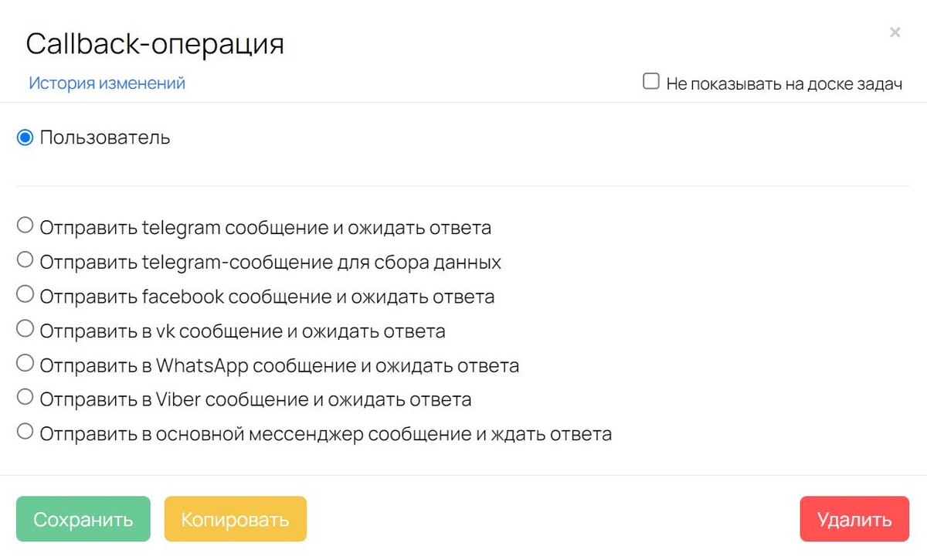Select the vk сообщение radio option
The width and height of the screenshot is (927, 560).
coord(25,328)
